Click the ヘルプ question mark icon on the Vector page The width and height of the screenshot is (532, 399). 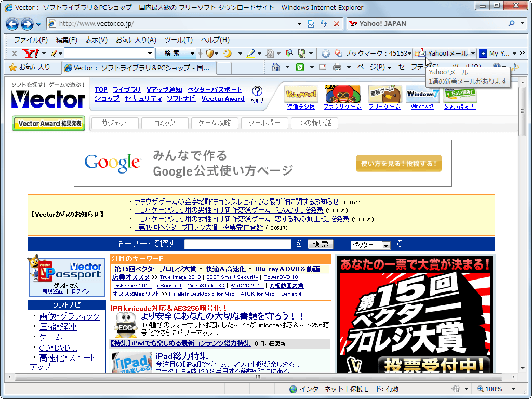pyautogui.click(x=257, y=91)
